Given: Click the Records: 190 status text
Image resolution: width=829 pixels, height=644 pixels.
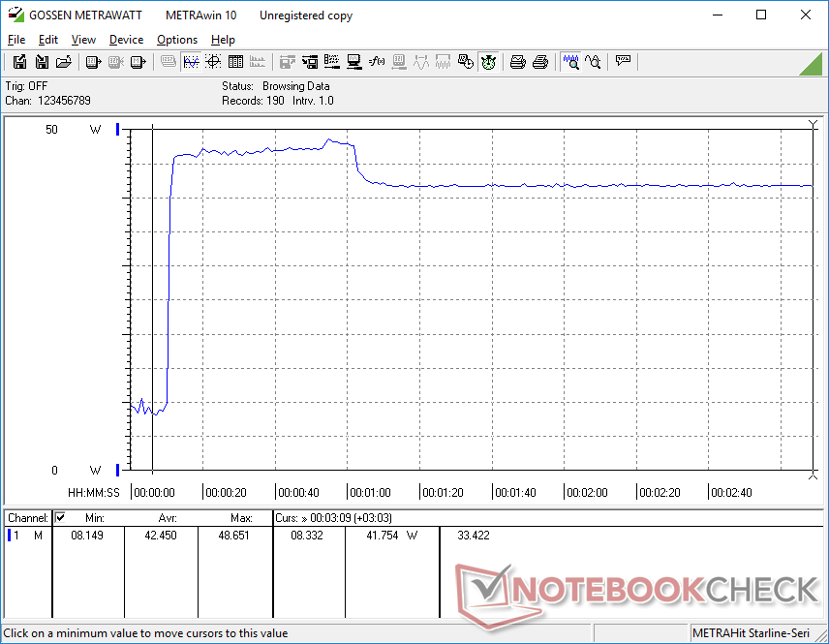Looking at the screenshot, I should [253, 101].
